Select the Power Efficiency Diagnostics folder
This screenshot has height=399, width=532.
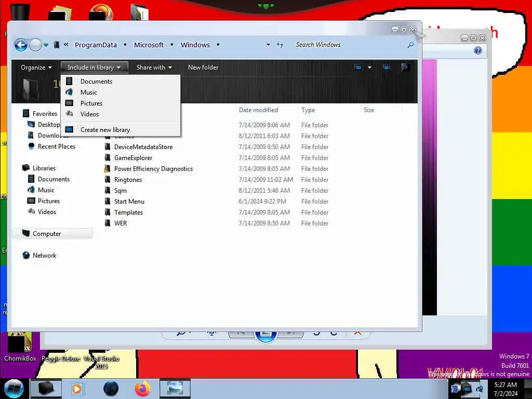point(153,169)
